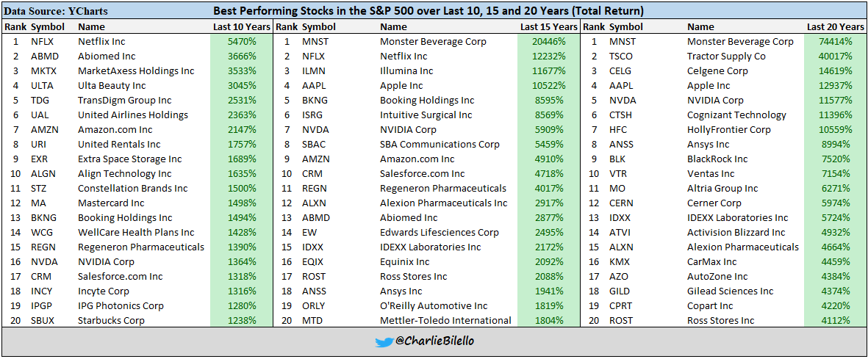Select the ABMD symbol in the 10-year list
Screen dimensions: 868x359
45,57
